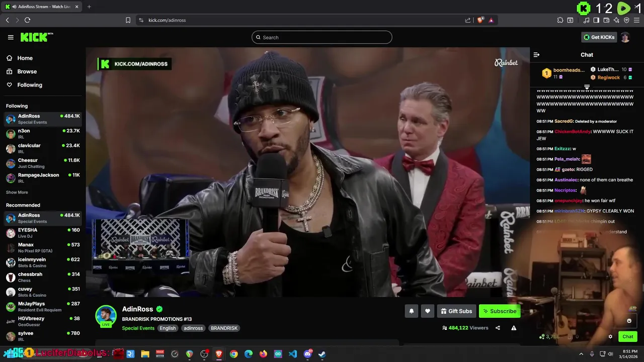
Task: Open Brave Shields lion icon
Action: pos(480,20)
